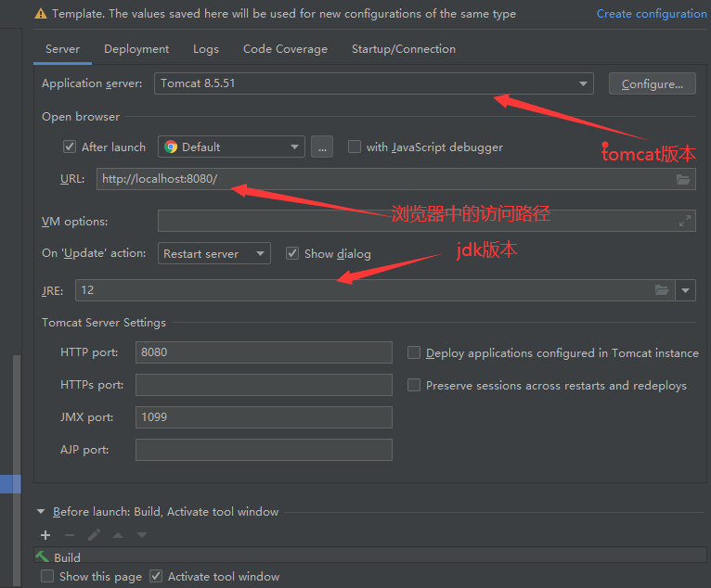The height and width of the screenshot is (588, 711).
Task: Click the JMX port field showing 1099
Action: (264, 417)
